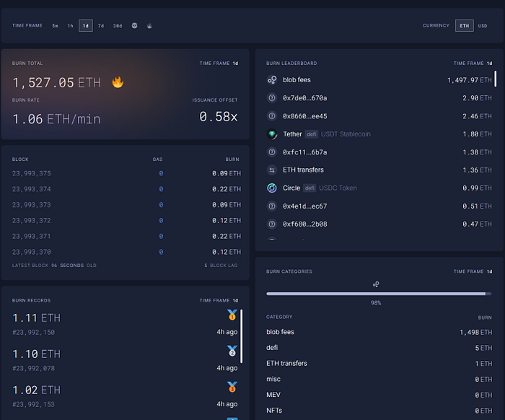Click the burn categories 98% progress bar
This screenshot has width=505, height=420.
pyautogui.click(x=377, y=294)
